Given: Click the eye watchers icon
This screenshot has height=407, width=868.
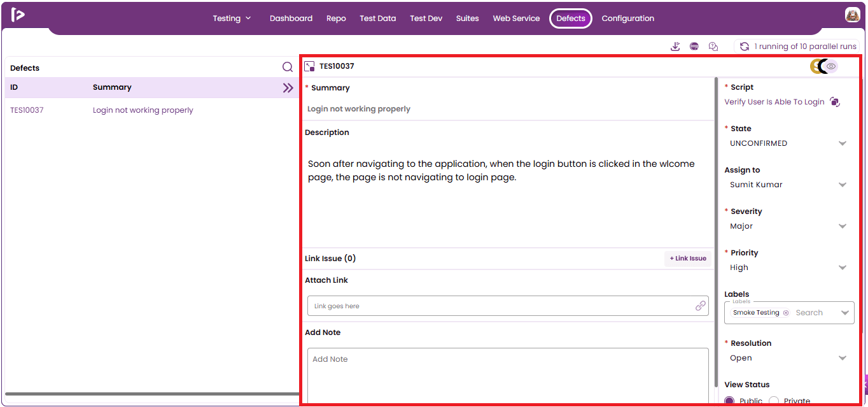Looking at the screenshot, I should click(831, 66).
